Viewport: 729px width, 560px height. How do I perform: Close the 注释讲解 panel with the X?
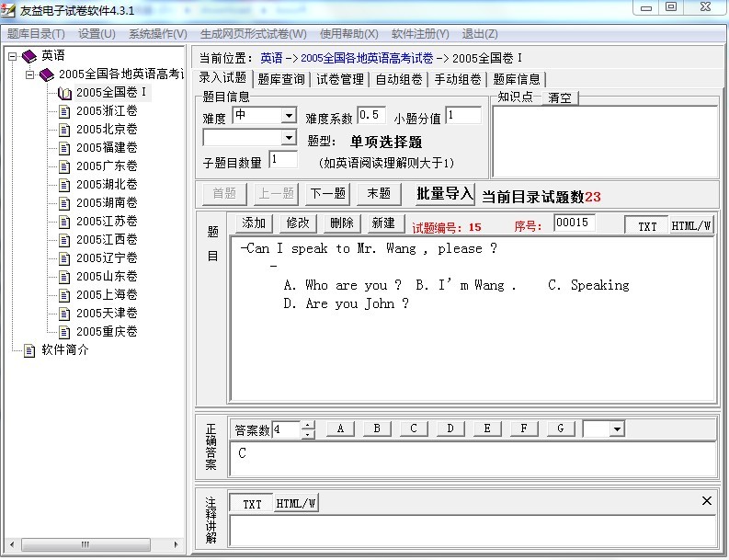[707, 501]
